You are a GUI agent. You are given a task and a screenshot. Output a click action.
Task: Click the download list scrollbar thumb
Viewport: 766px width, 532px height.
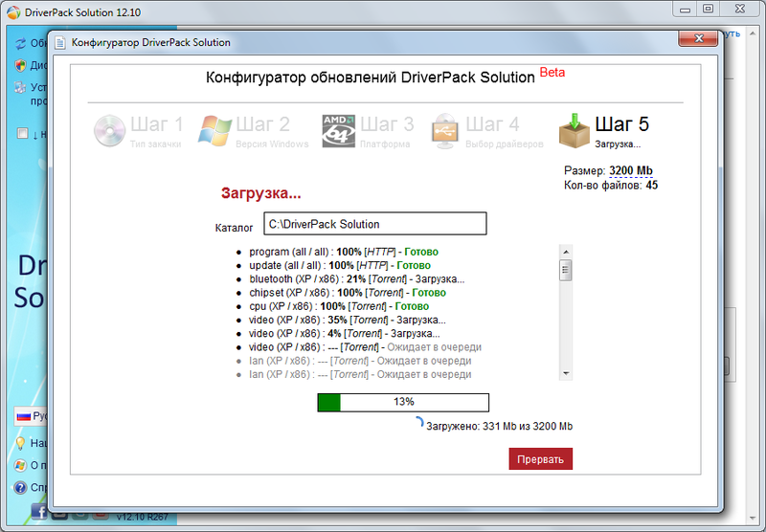coord(566,270)
